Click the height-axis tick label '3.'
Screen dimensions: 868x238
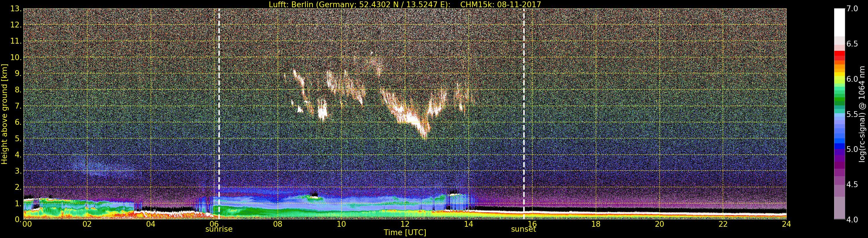pos(18,171)
